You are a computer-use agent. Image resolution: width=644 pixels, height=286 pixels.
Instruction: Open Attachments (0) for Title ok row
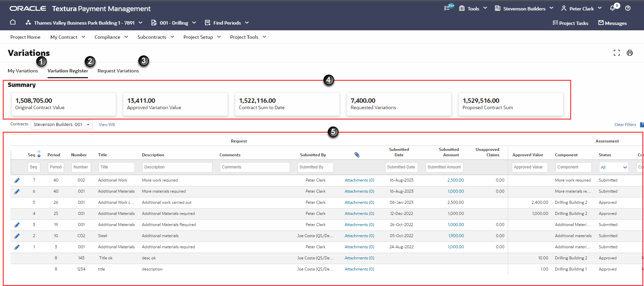[x=359, y=258]
